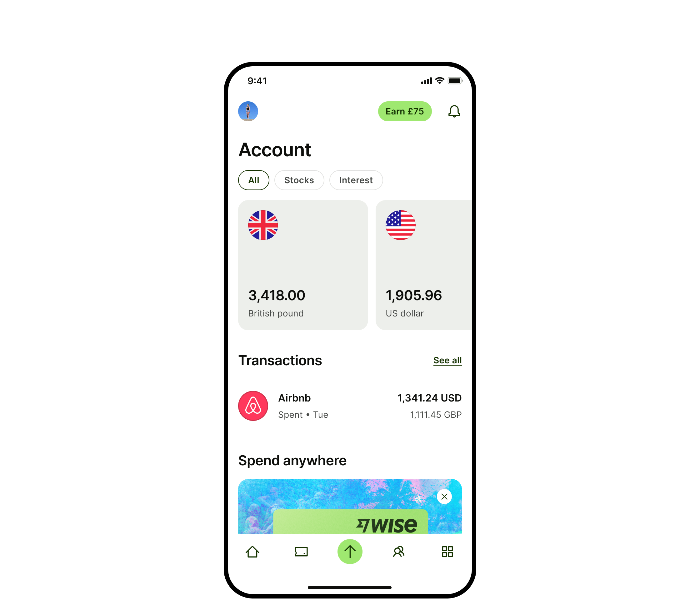The height and width of the screenshot is (601, 700).
Task: Tap the Wise send/transfer icon
Action: tap(350, 551)
